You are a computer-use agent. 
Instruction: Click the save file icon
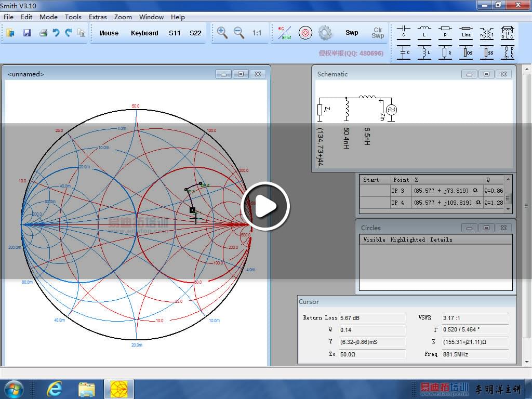tap(27, 33)
